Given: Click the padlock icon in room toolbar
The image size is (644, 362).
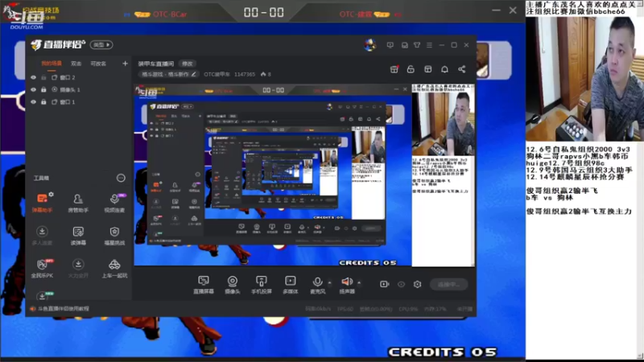Looking at the screenshot, I should [411, 69].
